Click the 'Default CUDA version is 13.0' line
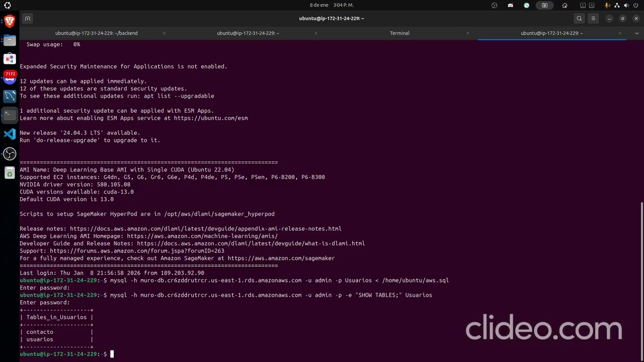644x362 pixels. (66, 199)
